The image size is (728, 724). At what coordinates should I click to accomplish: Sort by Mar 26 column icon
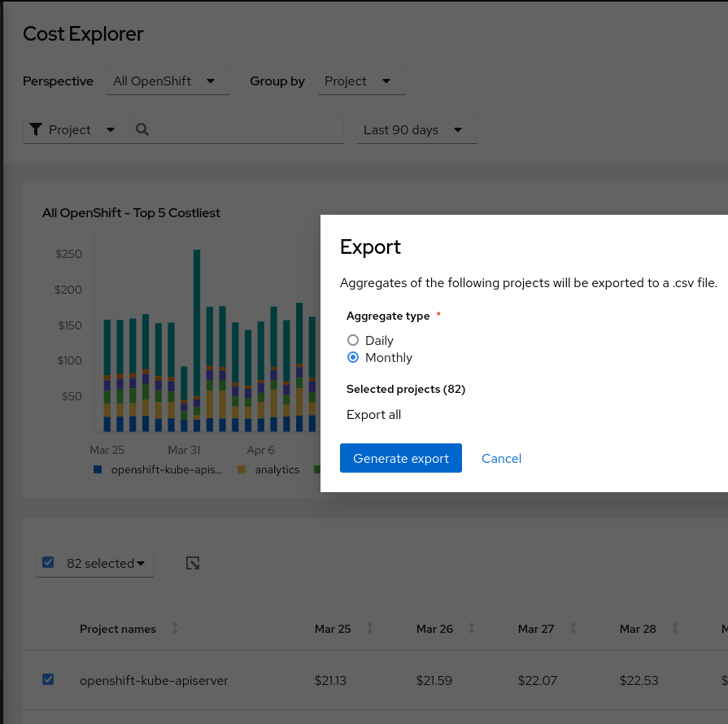click(472, 629)
